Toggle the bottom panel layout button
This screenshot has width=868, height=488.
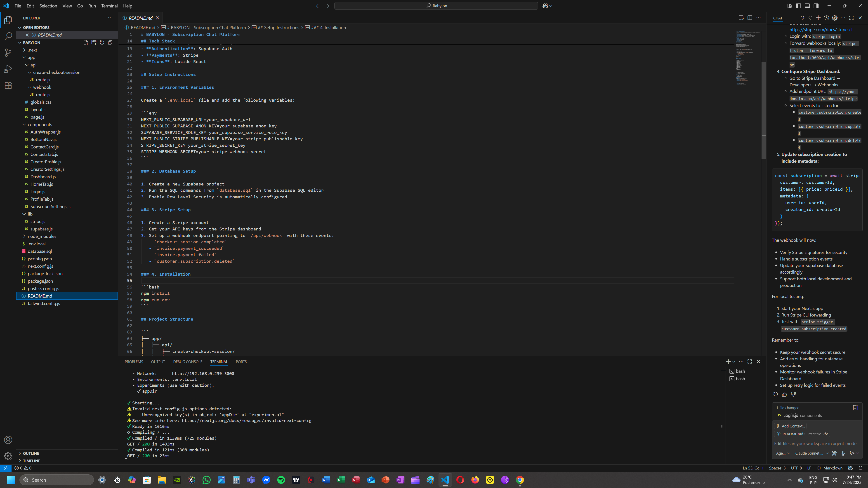807,6
